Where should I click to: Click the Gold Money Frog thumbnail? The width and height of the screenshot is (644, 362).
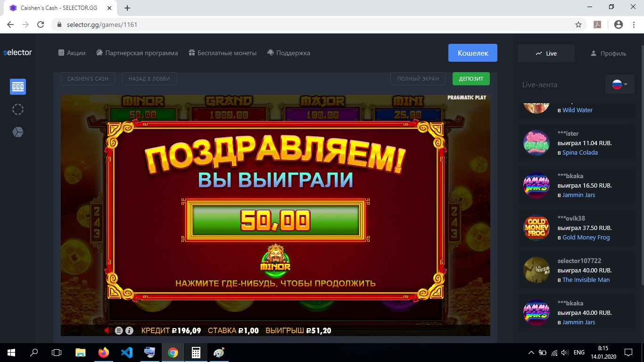(537, 228)
